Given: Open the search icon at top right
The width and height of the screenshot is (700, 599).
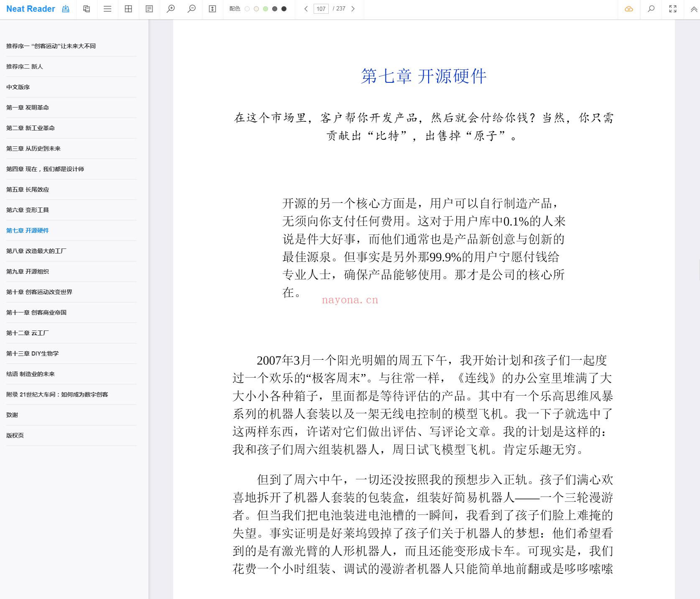Looking at the screenshot, I should click(x=651, y=9).
